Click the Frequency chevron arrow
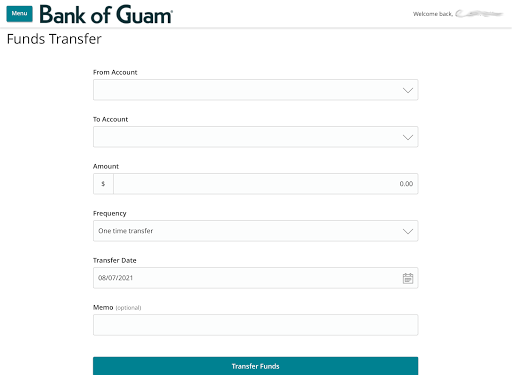The image size is (512, 375). (x=408, y=231)
